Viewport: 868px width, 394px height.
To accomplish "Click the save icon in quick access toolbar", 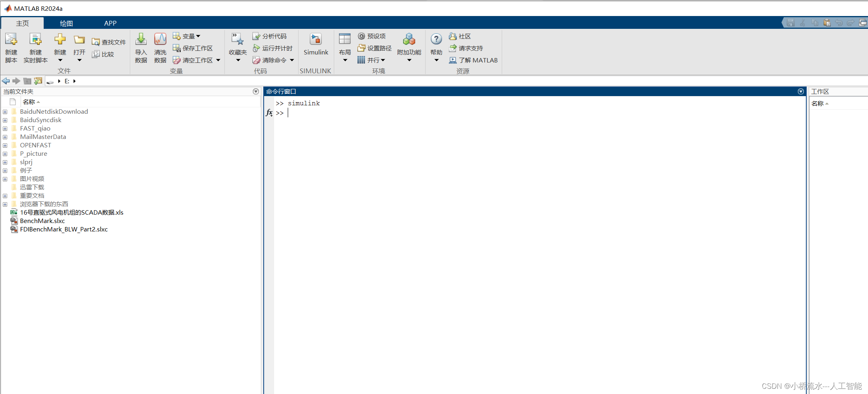I will click(x=791, y=23).
